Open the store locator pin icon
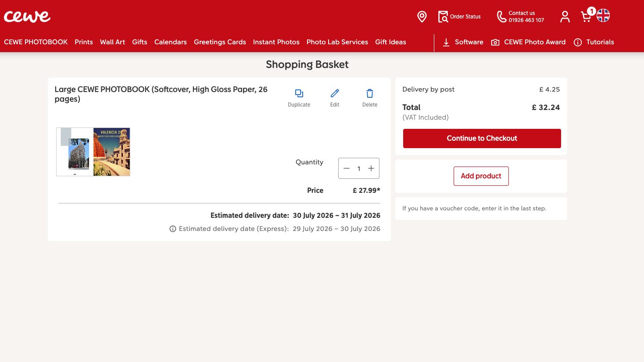The height and width of the screenshot is (362, 644). [422, 17]
